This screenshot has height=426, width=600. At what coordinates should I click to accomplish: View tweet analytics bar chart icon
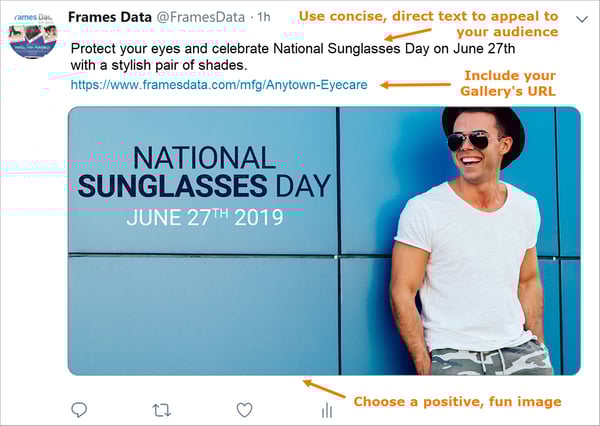click(327, 410)
